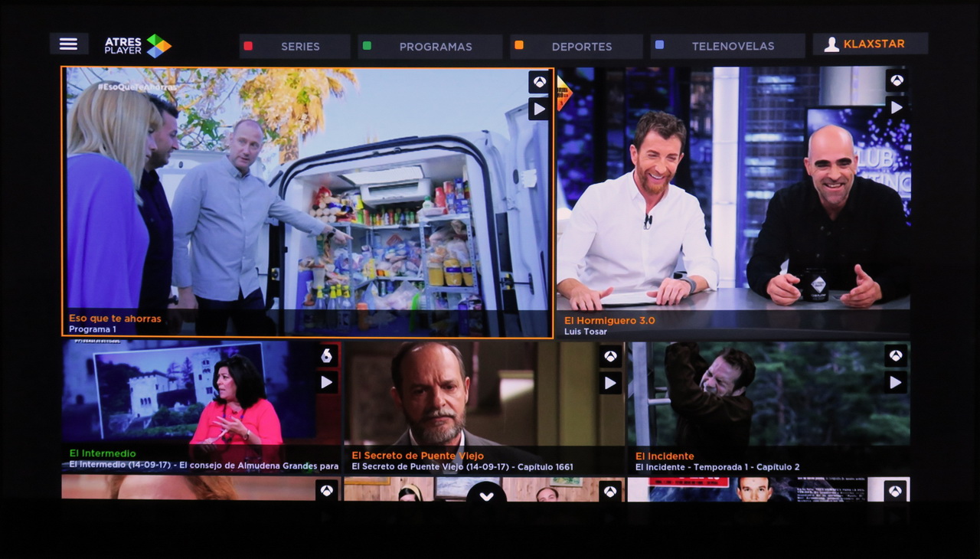Image resolution: width=980 pixels, height=559 pixels.
Task: Play El Secreto de Puente Viejo
Action: click(x=610, y=382)
